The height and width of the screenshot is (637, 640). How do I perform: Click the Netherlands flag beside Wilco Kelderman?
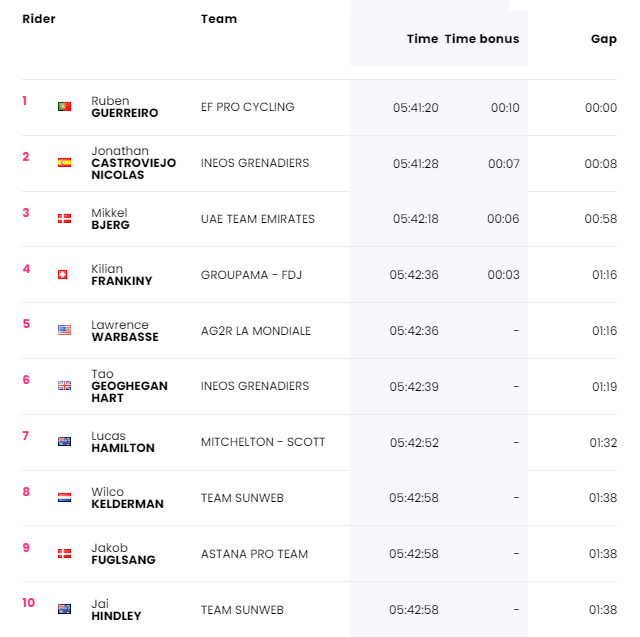pyautogui.click(x=64, y=497)
